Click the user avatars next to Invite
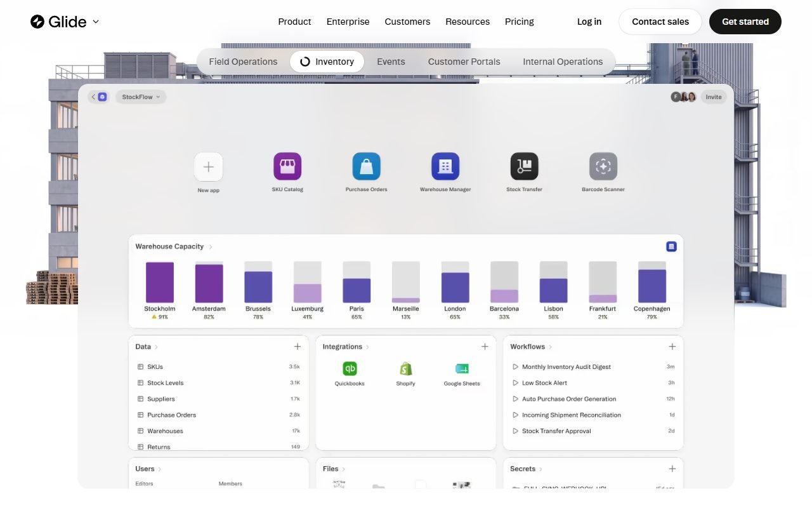 click(x=684, y=97)
